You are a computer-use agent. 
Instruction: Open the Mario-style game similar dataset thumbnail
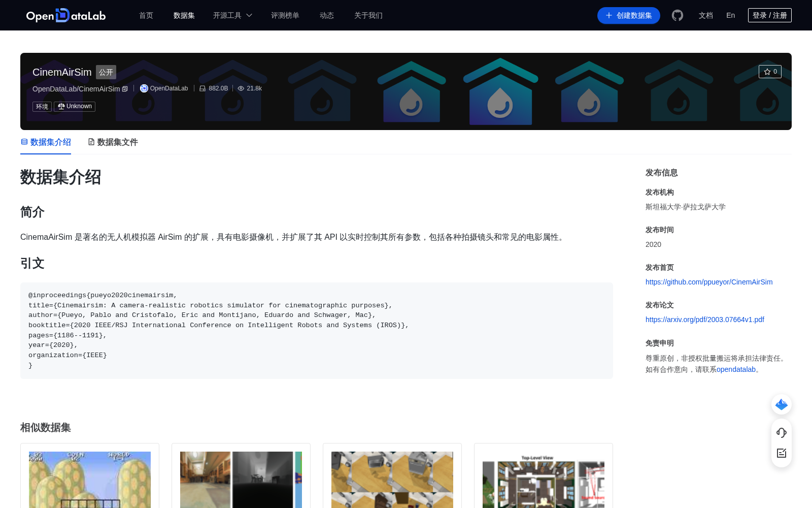pyautogui.click(x=90, y=480)
